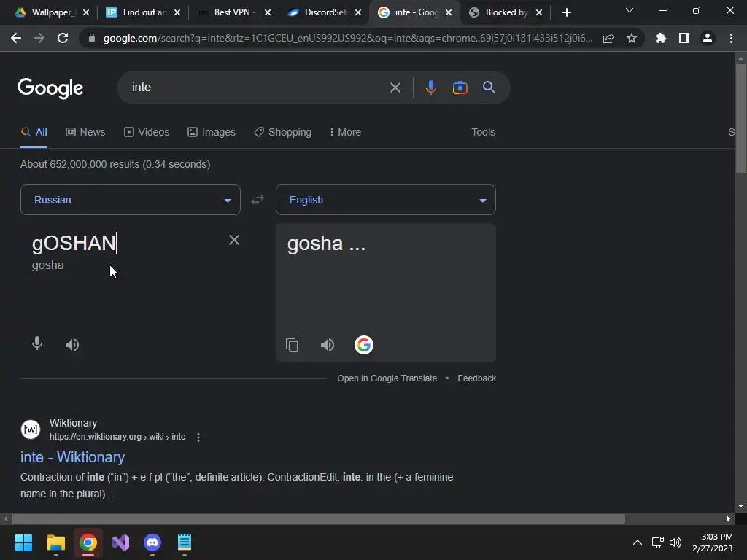The height and width of the screenshot is (560, 747).
Task: Click the vertical page scrollbar thumb
Action: (x=740, y=118)
